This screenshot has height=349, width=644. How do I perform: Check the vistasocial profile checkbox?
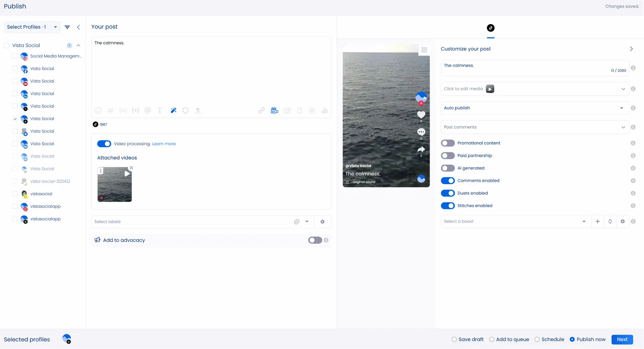click(15, 194)
